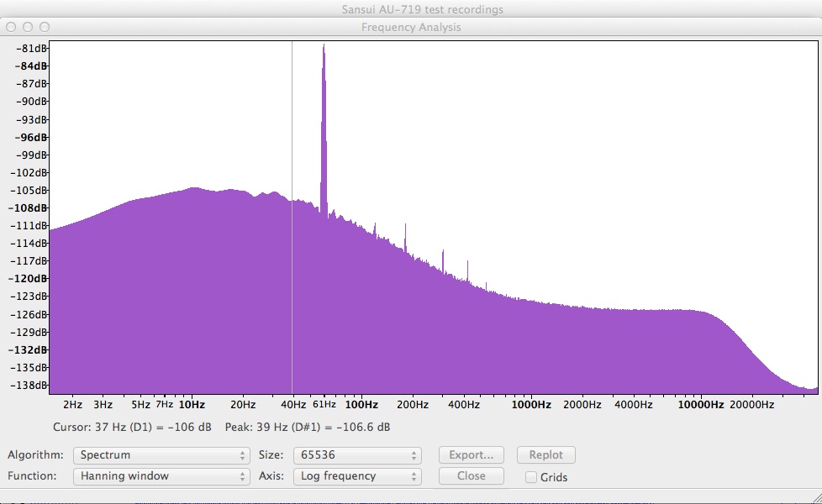Viewport: 822px width, 504px height.
Task: Click the 10000Hz label on the frequency axis
Action: pyautogui.click(x=701, y=404)
